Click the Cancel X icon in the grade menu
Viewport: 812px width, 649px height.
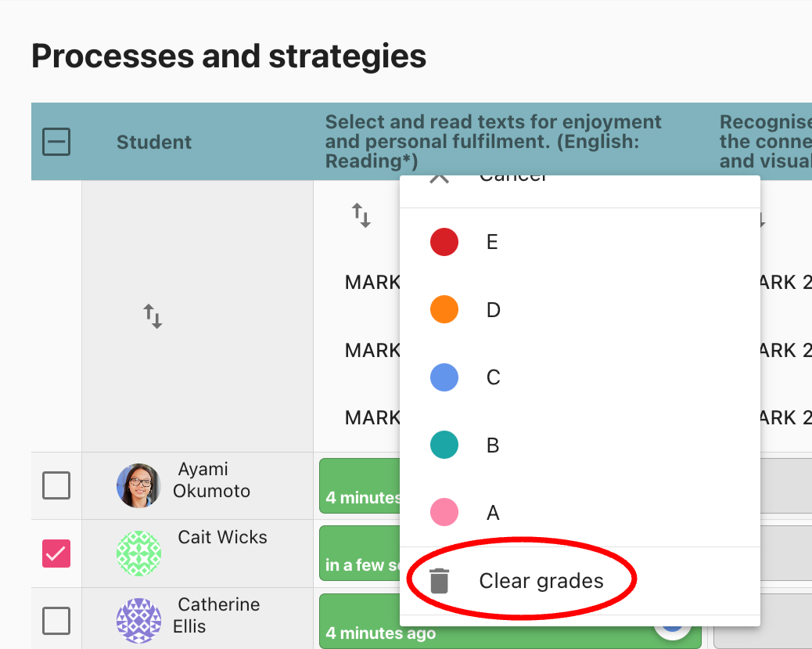point(440,178)
